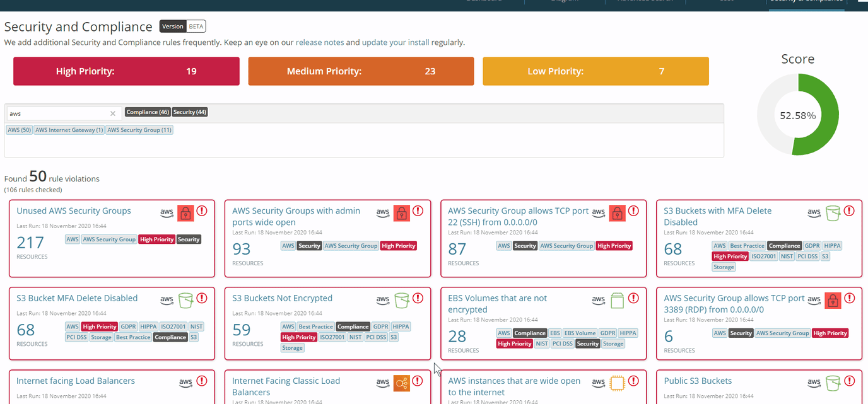Open the update your install link
This screenshot has width=868, height=404.
pos(395,42)
